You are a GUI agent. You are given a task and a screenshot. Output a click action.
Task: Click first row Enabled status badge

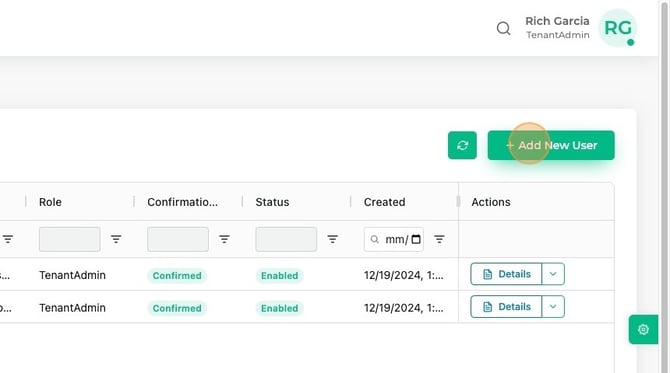279,276
